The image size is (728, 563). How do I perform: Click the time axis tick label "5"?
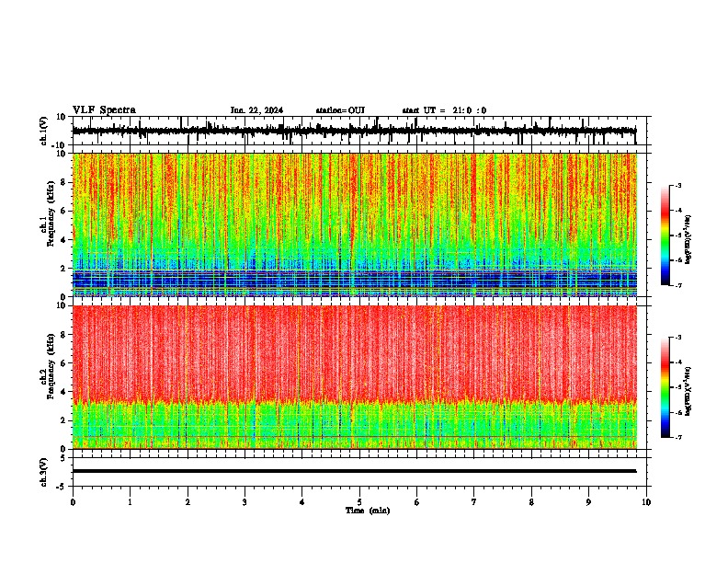pos(359,502)
